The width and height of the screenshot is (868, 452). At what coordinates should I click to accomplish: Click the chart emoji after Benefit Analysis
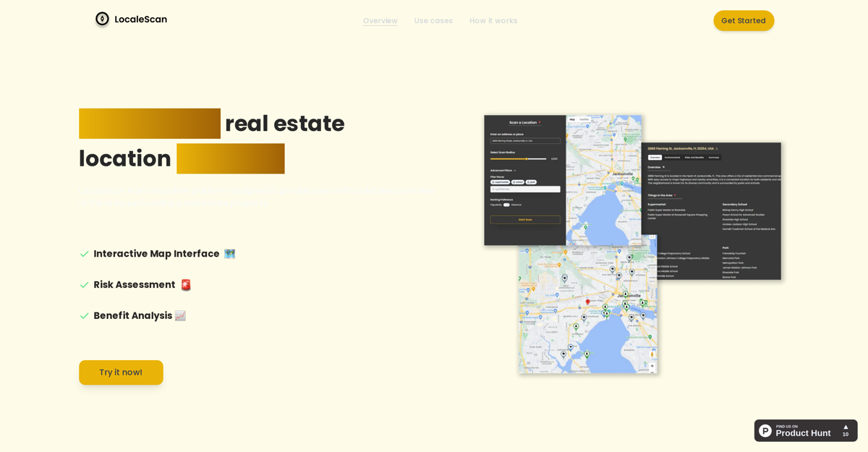(x=180, y=316)
